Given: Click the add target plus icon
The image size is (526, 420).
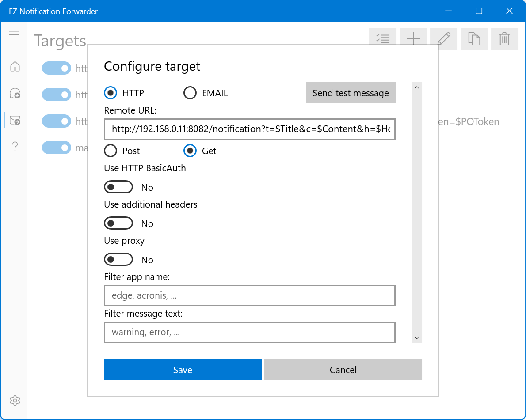Looking at the screenshot, I should [413, 39].
